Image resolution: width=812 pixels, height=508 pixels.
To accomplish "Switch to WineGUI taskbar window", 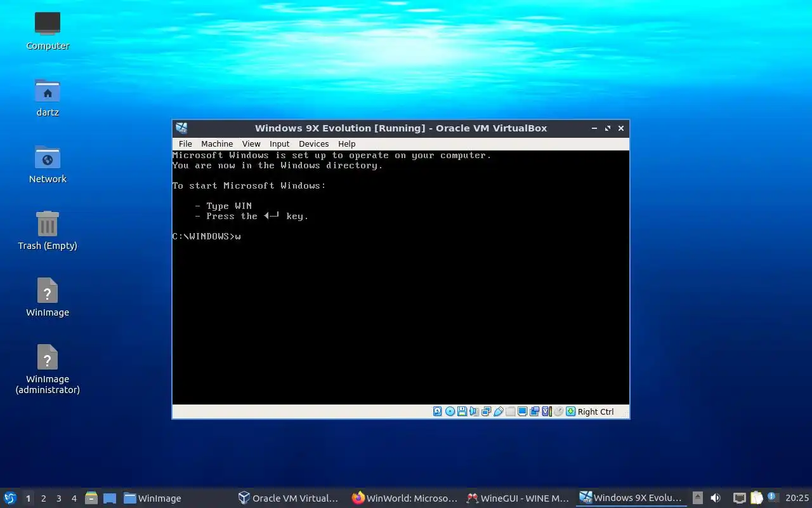I will 518,498.
